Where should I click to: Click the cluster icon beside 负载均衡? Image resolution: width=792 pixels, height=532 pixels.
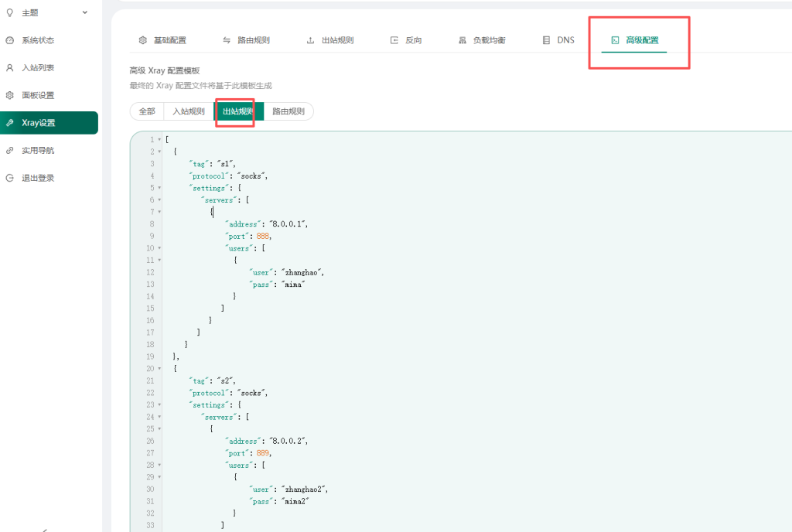pos(463,40)
